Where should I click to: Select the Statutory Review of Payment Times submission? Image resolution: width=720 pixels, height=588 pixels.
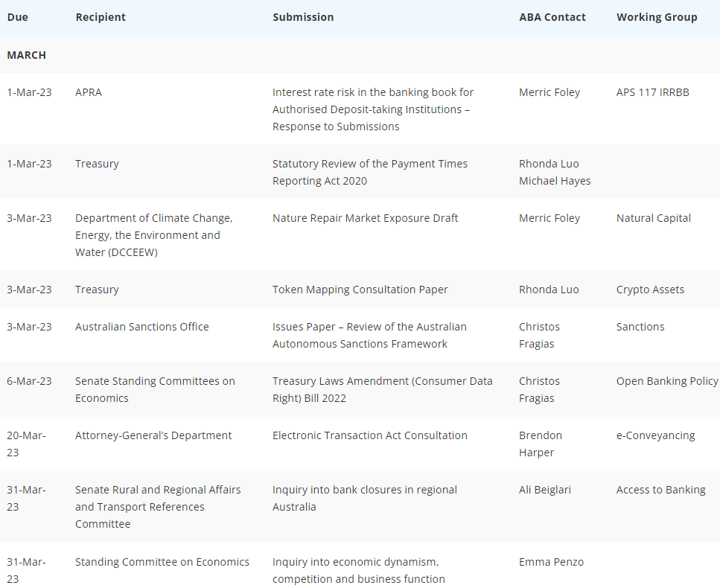click(369, 172)
